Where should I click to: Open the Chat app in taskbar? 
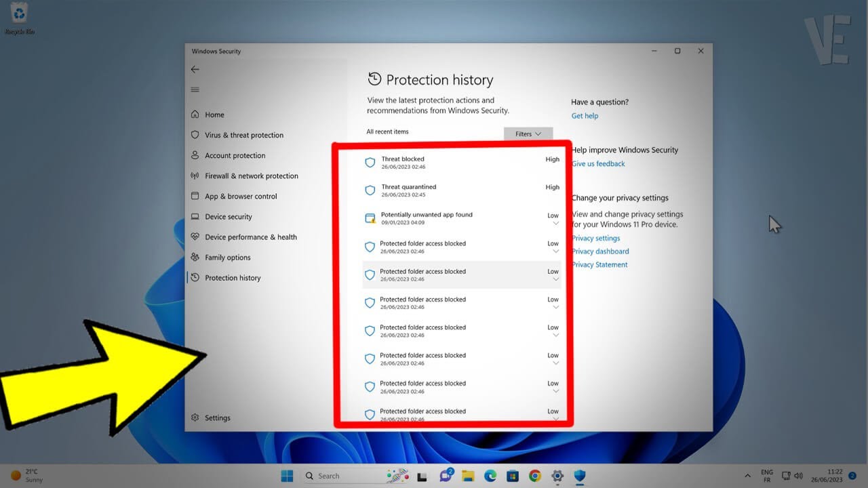tap(446, 476)
